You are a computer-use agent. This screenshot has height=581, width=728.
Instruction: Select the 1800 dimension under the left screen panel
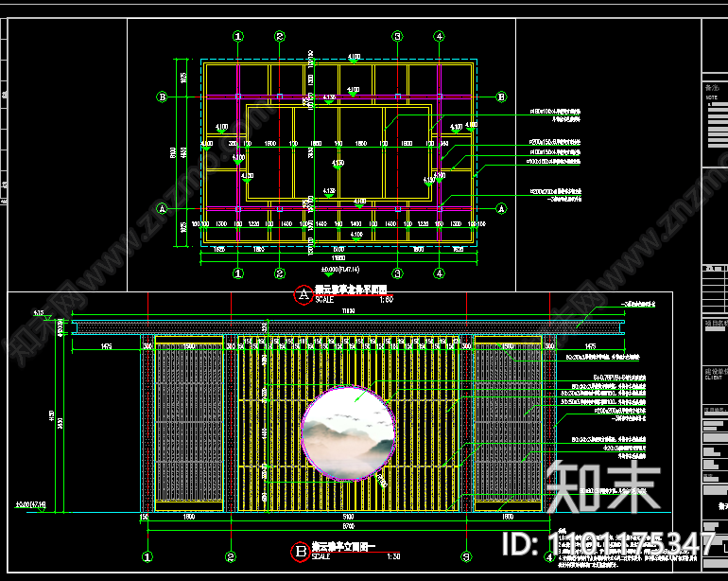(x=189, y=517)
